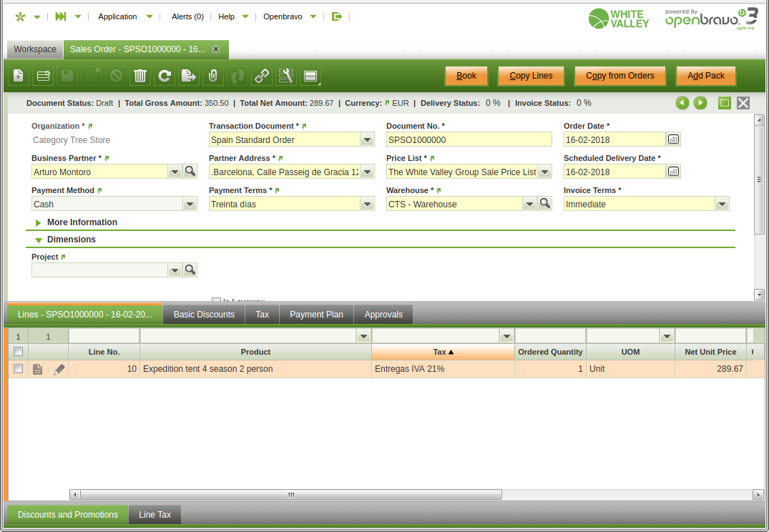
Task: Open the Payment Method dropdown
Action: 190,205
